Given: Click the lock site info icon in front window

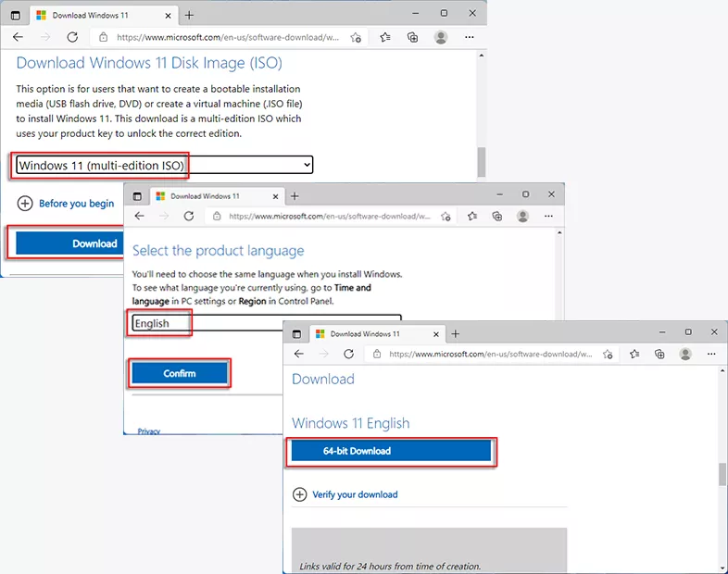Looking at the screenshot, I should 377,354.
